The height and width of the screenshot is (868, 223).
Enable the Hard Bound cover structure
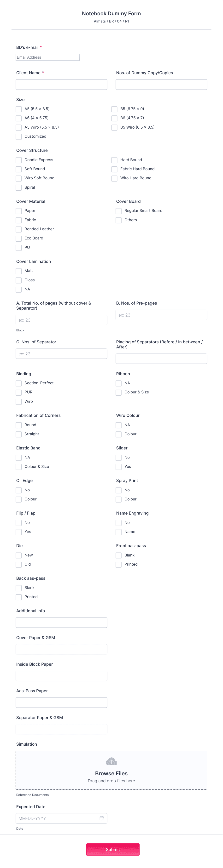point(115,160)
